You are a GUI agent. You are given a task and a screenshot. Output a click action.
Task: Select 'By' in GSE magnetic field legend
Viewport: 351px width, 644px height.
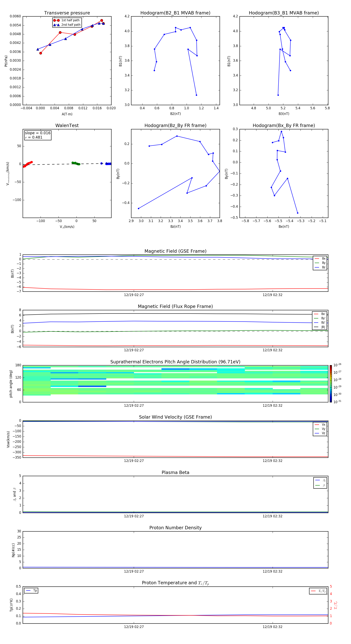pyautogui.click(x=320, y=263)
